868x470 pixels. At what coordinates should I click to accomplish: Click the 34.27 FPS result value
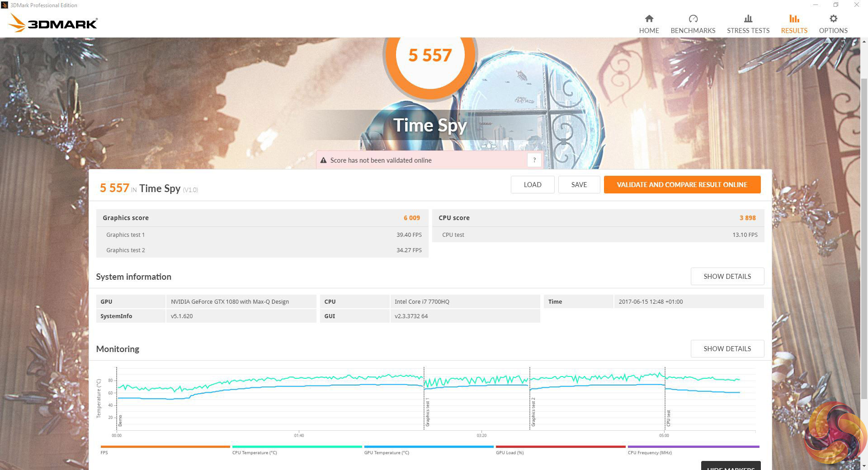[409, 250]
